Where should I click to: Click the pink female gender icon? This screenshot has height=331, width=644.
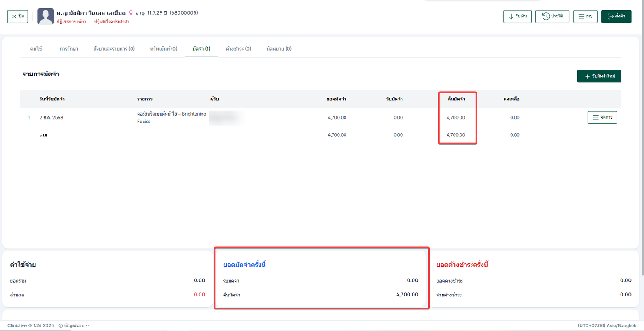pos(131,13)
